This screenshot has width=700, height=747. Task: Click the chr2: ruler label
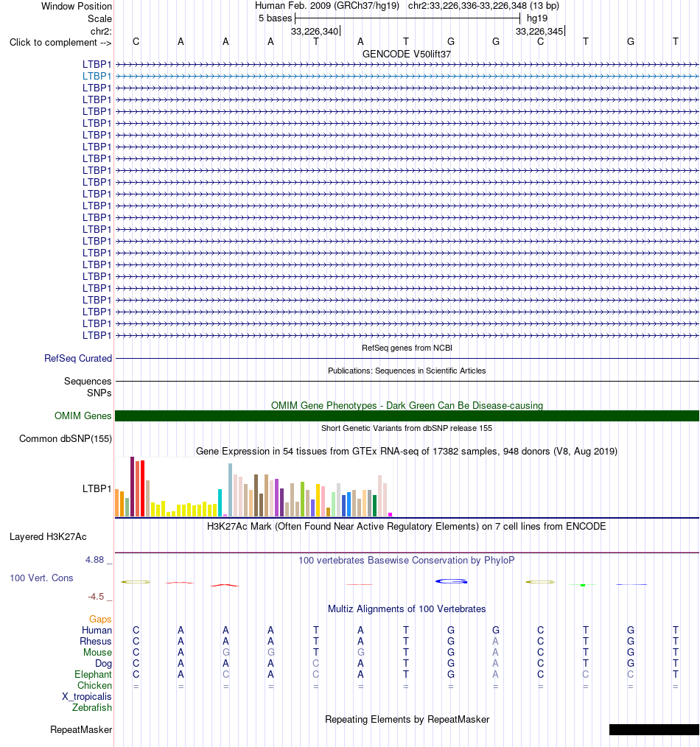point(101,32)
